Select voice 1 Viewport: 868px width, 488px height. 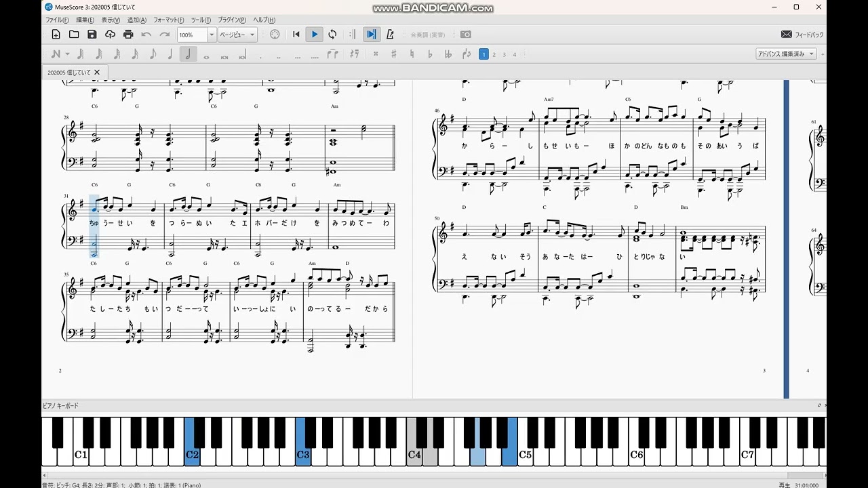(x=484, y=54)
